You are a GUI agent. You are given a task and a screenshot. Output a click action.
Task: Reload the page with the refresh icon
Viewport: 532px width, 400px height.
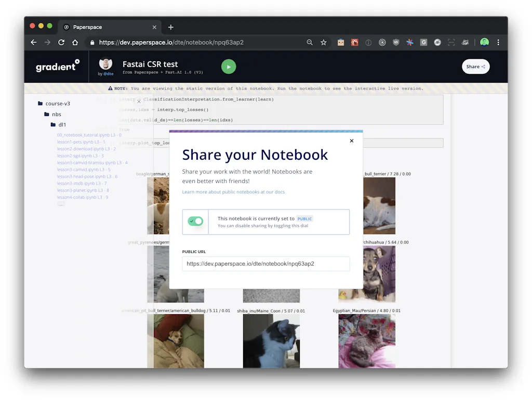click(61, 42)
